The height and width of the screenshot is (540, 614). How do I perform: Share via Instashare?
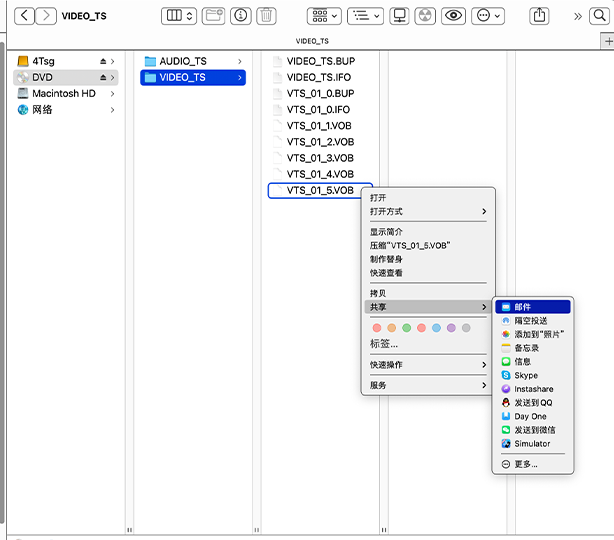click(x=533, y=389)
